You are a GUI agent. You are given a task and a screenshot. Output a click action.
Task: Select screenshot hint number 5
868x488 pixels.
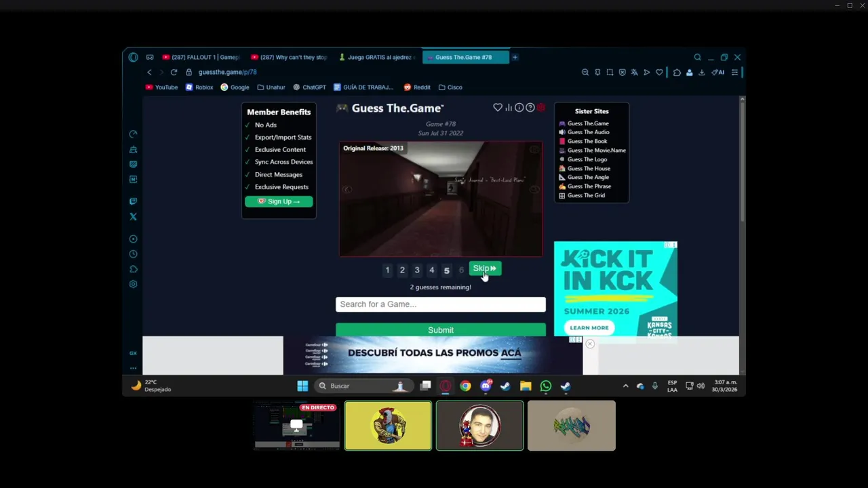(x=446, y=270)
